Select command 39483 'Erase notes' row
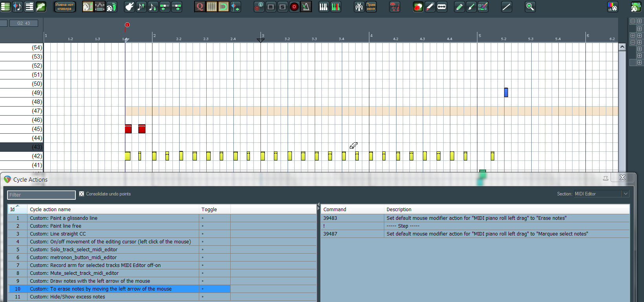 [475, 218]
